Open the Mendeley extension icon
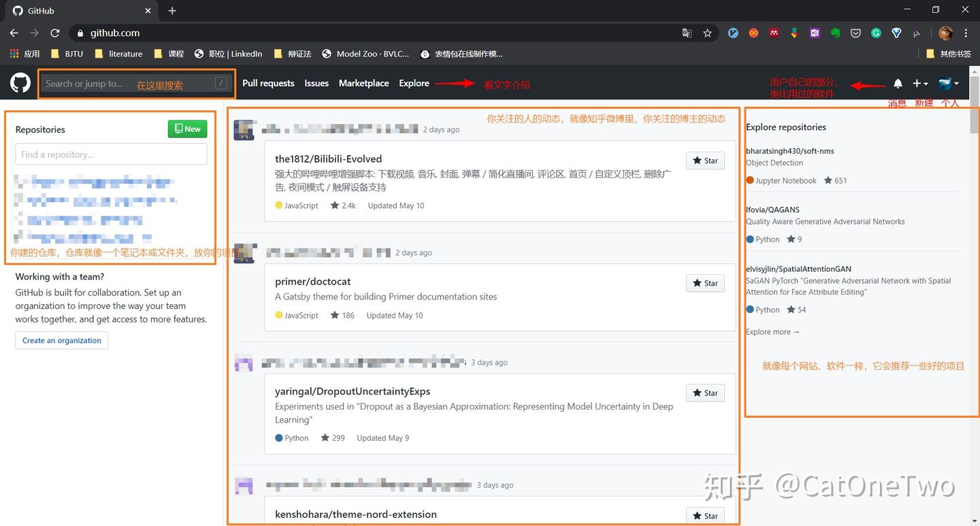 774,33
